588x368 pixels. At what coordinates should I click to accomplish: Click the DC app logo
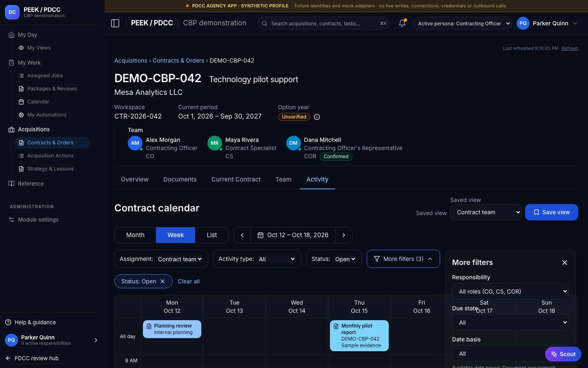(x=12, y=12)
